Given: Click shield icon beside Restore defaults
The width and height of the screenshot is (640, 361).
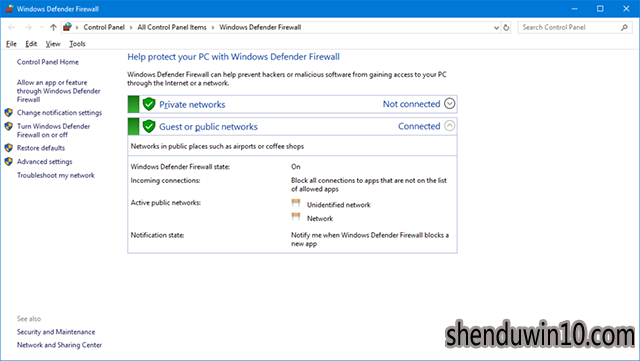Looking at the screenshot, I should (9, 148).
